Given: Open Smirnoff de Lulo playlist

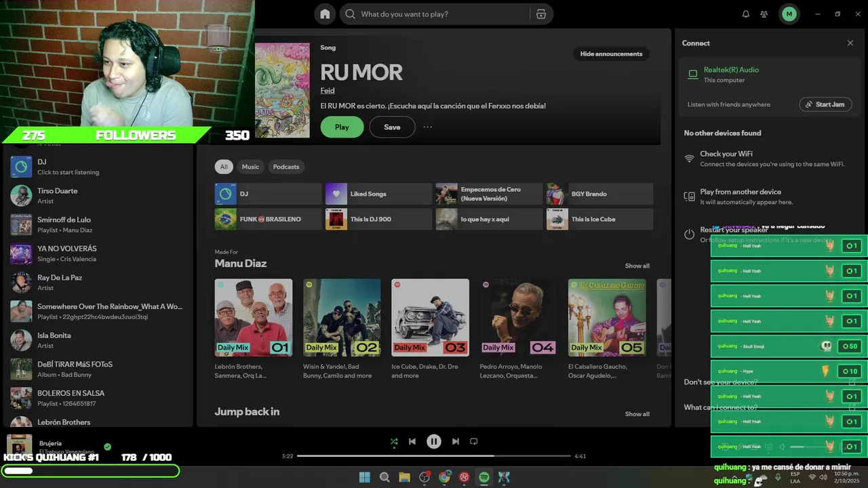Looking at the screenshot, I should click(98, 224).
